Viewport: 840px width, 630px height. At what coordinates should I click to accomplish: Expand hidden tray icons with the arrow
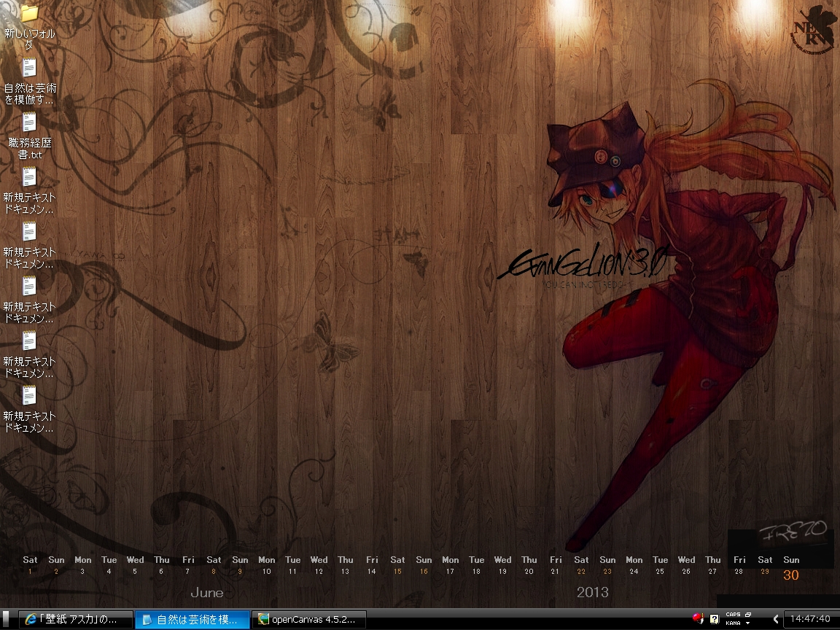click(776, 619)
